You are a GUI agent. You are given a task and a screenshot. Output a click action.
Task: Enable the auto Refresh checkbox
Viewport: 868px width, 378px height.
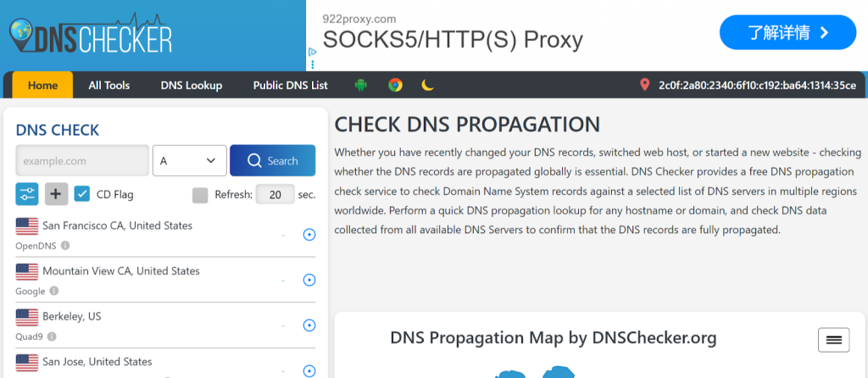[x=200, y=195]
